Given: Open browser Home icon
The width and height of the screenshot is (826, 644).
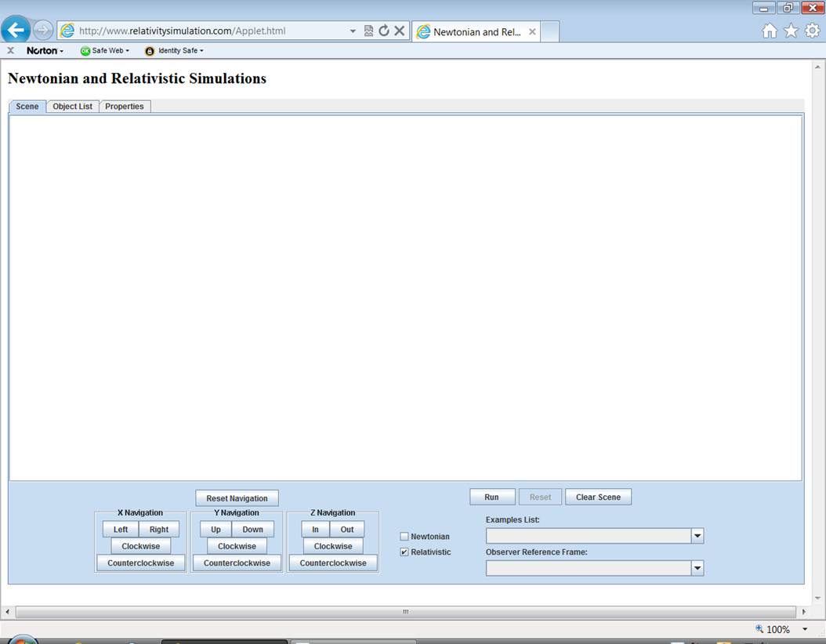Looking at the screenshot, I should pos(770,31).
